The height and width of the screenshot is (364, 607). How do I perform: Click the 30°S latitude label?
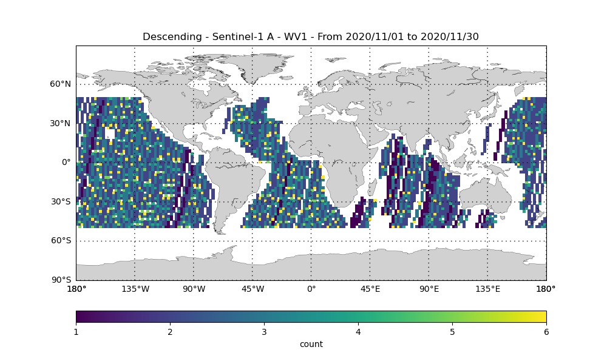pyautogui.click(x=61, y=201)
